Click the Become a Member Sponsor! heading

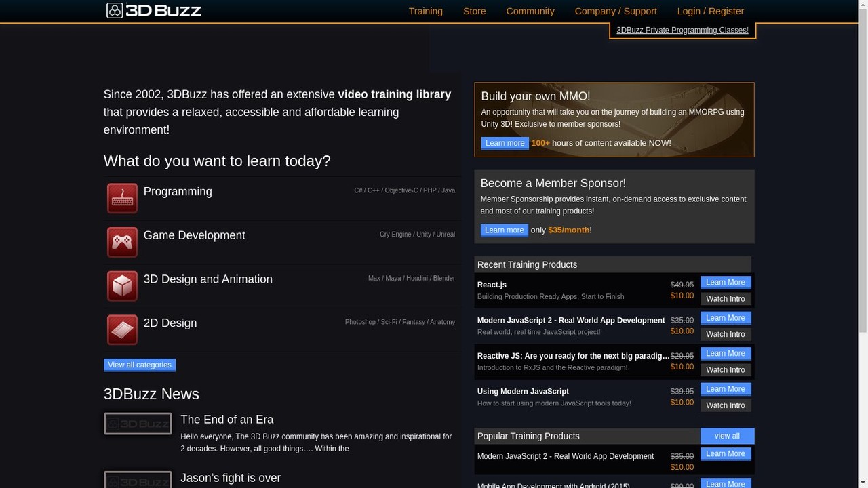coord(553,183)
